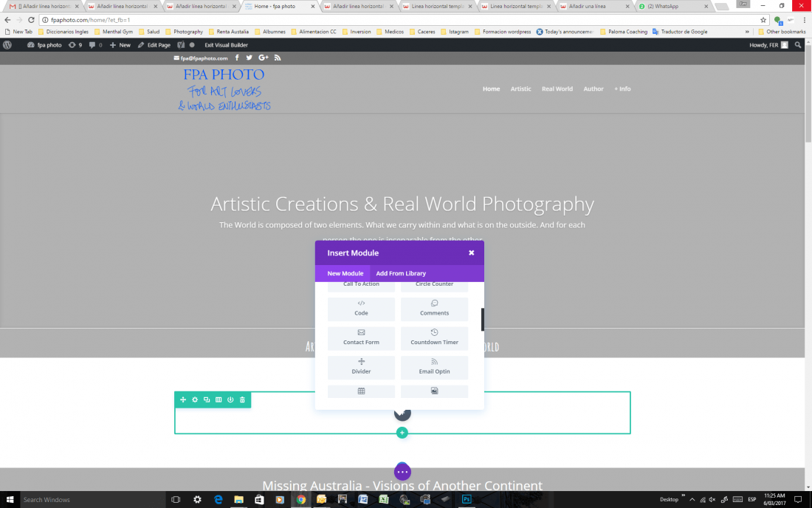Duplicate the row using clone icon
The height and width of the screenshot is (508, 812).
tap(207, 399)
